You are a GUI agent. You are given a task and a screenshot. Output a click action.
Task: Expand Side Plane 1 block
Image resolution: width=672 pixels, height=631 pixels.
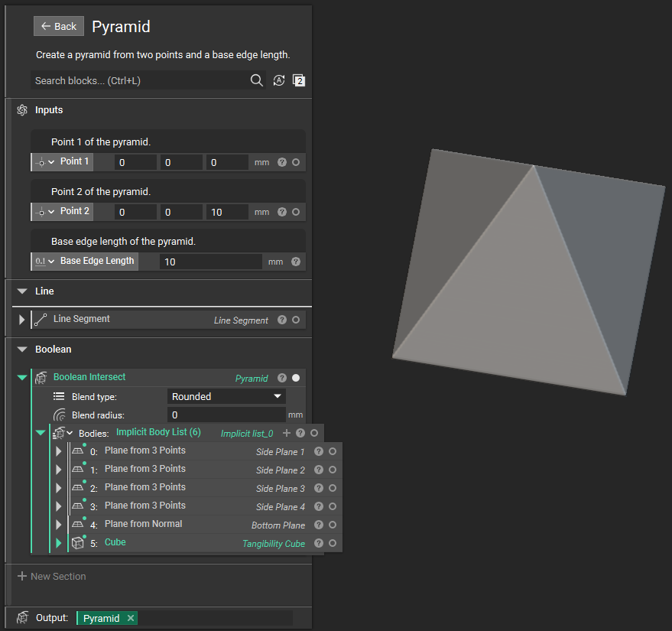coord(59,451)
